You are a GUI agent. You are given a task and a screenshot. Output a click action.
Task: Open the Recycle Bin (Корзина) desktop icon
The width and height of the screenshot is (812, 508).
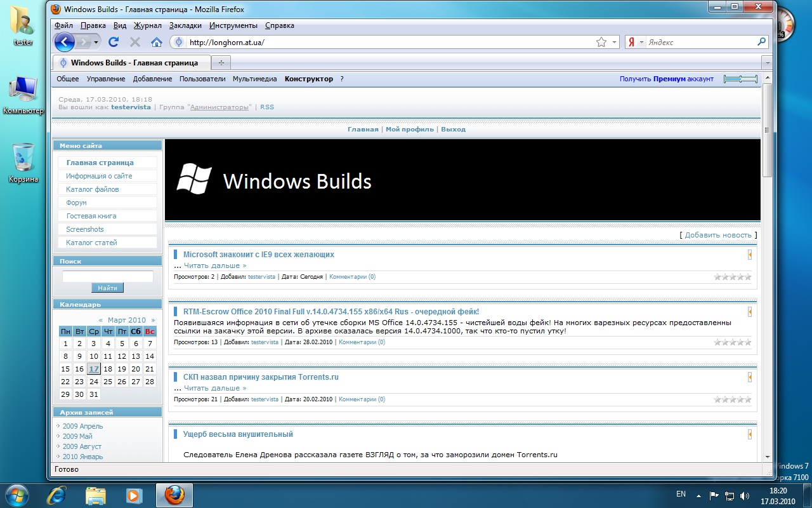tap(23, 163)
